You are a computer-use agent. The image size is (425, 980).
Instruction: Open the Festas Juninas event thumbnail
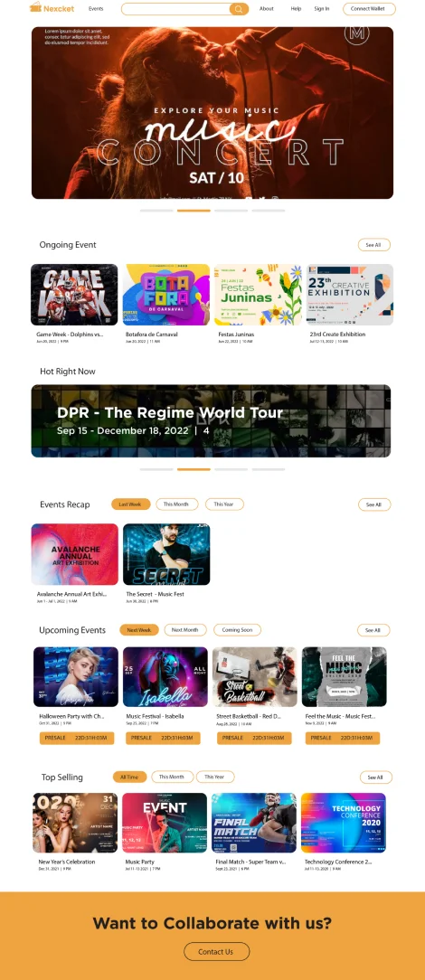[x=258, y=295]
